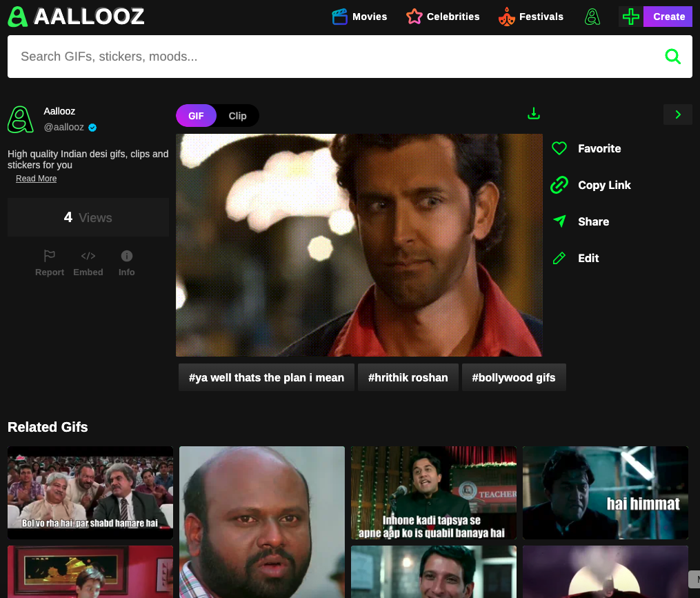
Task: Open the 'Boi vo rha hai' related GIF thumbnail
Action: 90,492
